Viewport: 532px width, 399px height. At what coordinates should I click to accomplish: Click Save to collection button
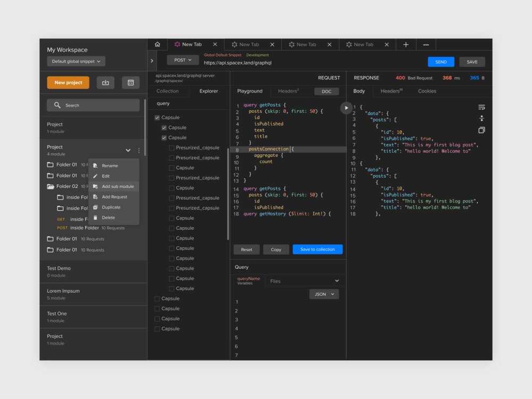(318, 250)
